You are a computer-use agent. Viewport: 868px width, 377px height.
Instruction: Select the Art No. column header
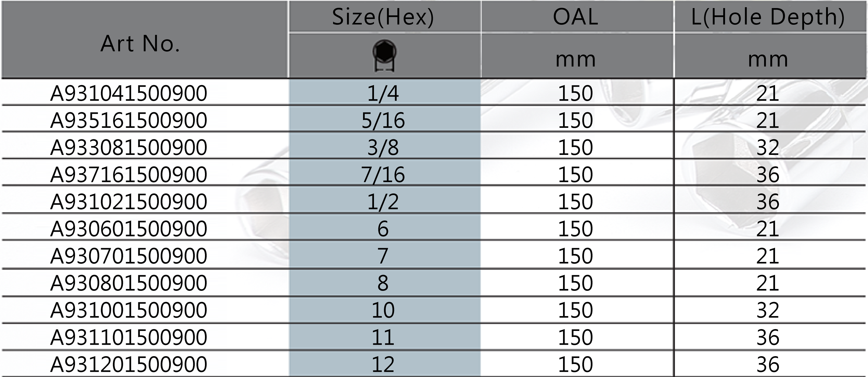pyautogui.click(x=141, y=44)
